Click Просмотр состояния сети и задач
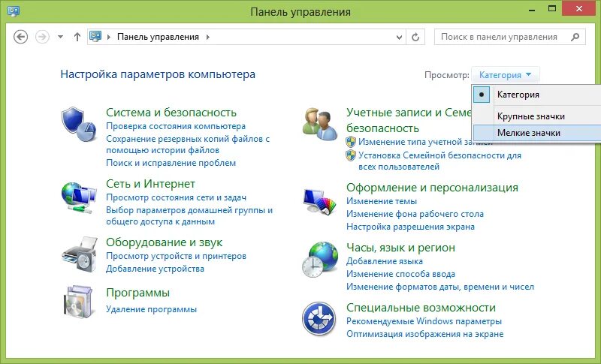 coord(176,197)
